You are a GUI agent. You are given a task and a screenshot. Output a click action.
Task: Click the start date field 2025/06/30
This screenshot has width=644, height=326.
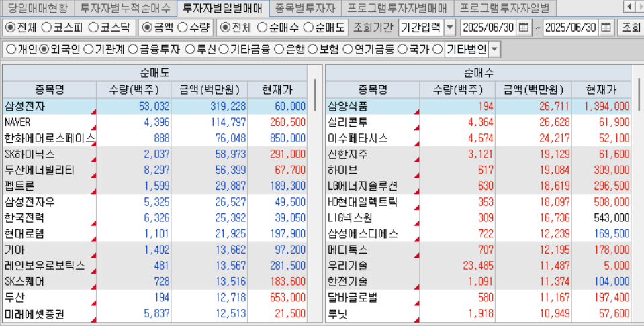(x=489, y=28)
